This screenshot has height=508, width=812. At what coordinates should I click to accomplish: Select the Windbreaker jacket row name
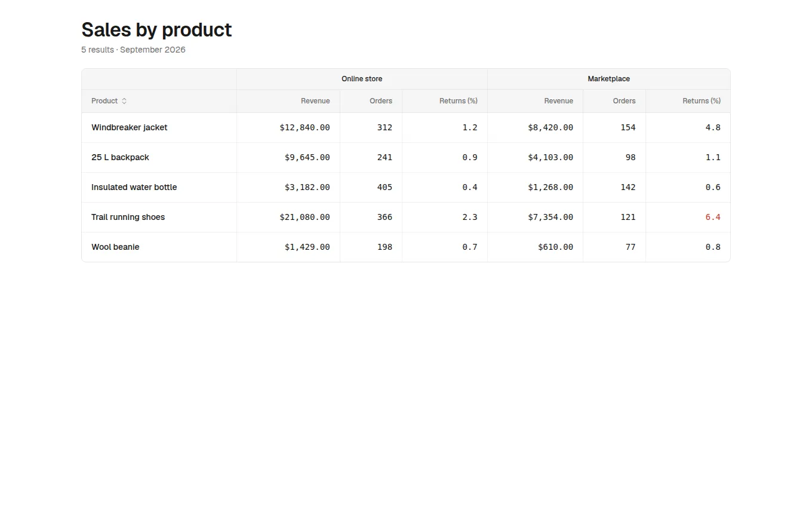click(x=130, y=127)
